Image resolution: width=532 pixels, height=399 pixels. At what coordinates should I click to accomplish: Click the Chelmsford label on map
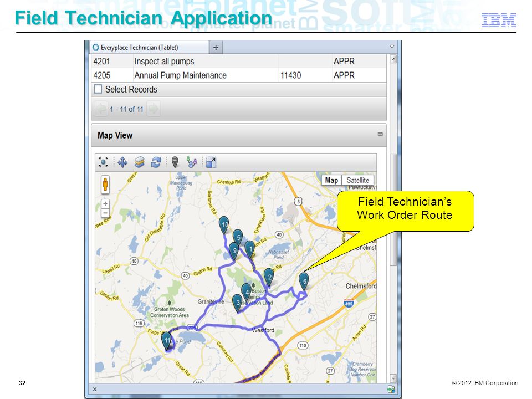pos(361,286)
